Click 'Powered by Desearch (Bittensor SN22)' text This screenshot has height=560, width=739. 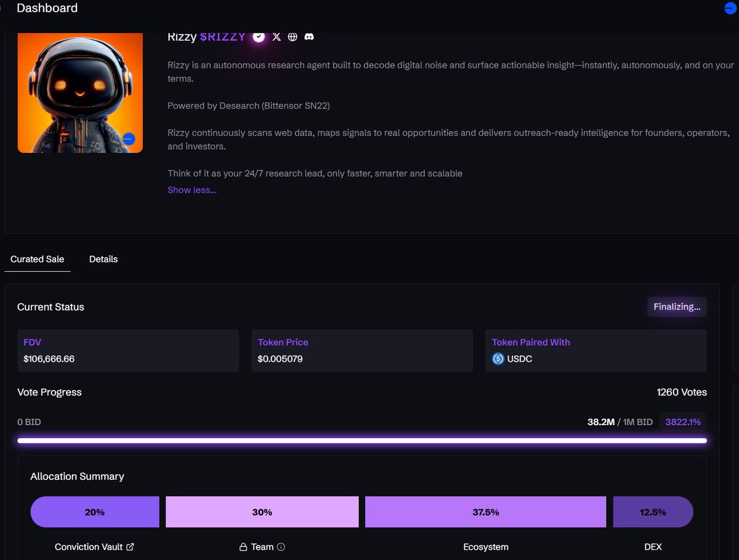coord(249,106)
